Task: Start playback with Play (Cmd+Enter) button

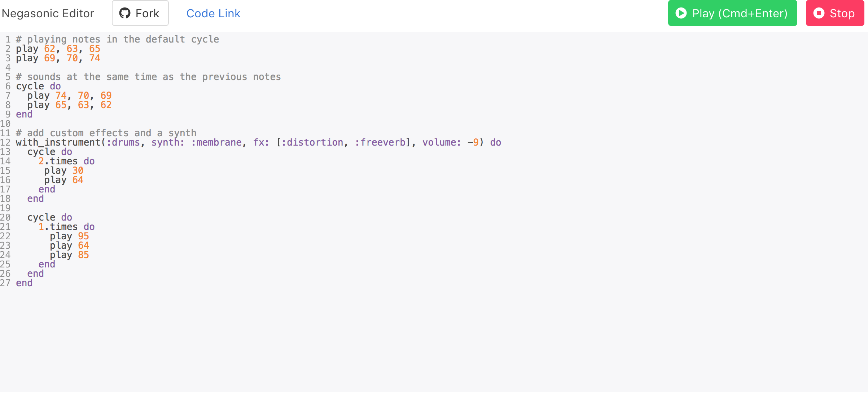Action: 732,13
